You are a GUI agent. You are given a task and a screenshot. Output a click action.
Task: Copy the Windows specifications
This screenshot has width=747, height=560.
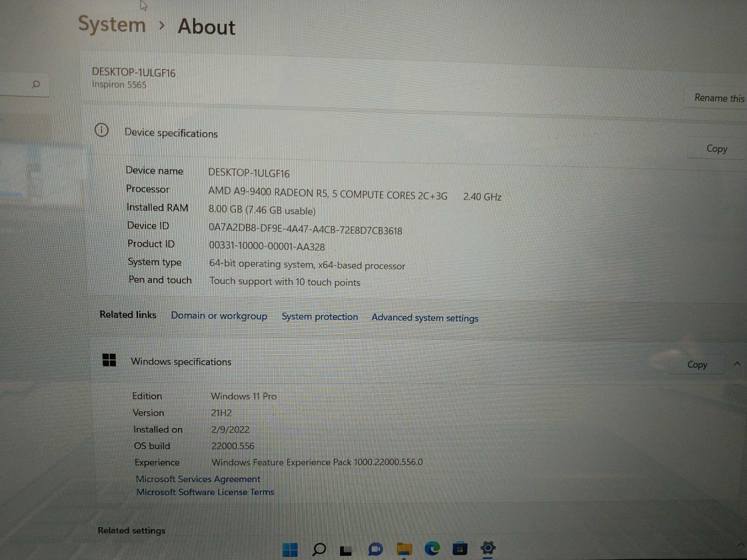697,364
